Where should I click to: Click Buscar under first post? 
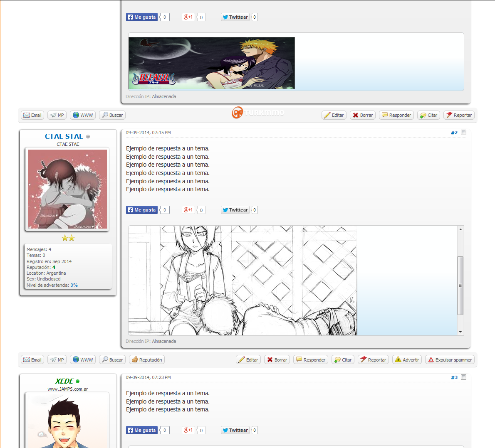pyautogui.click(x=112, y=115)
